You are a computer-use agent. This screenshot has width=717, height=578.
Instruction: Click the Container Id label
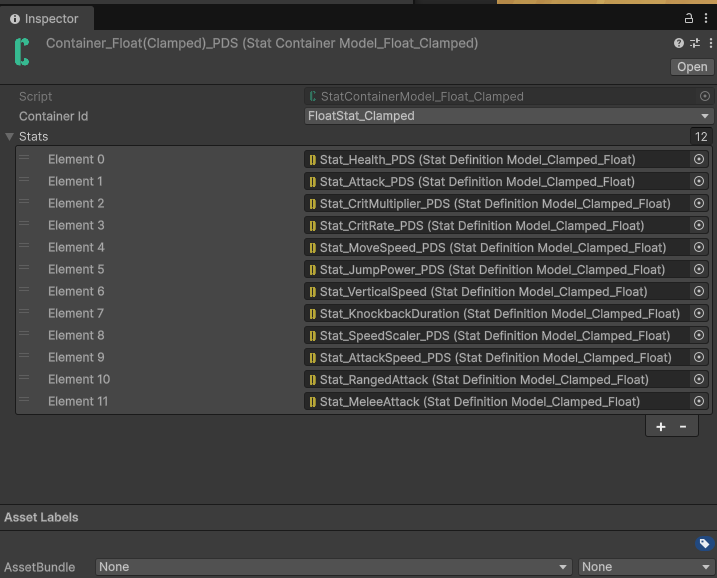[54, 116]
